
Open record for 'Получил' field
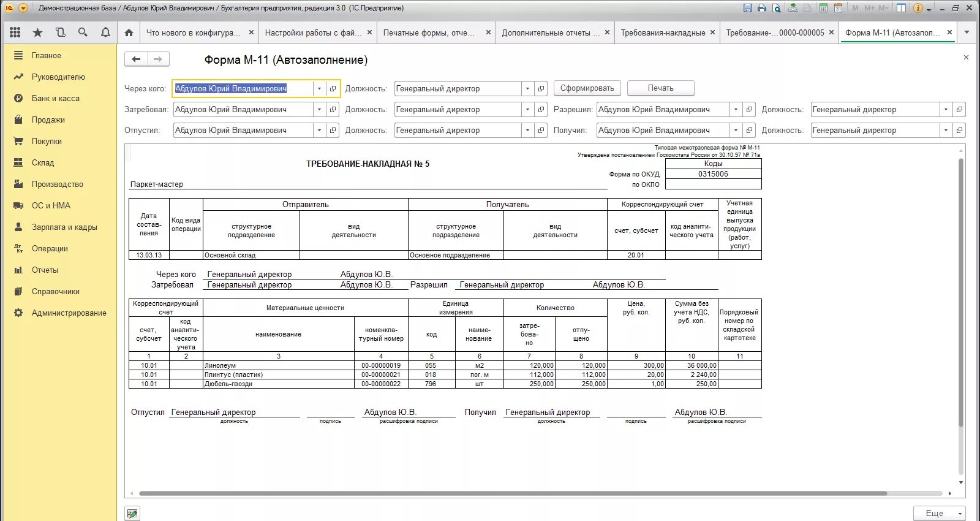tap(750, 131)
